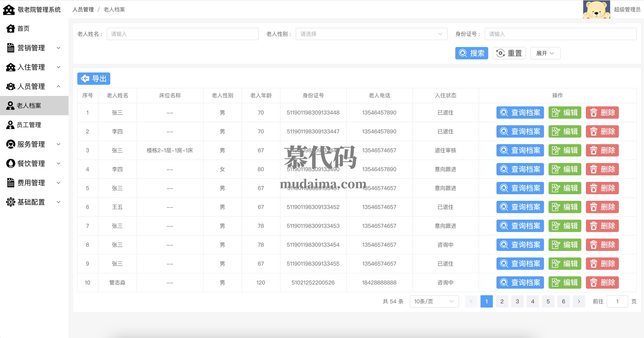
Task: Expand more filters with 展开
Action: (545, 53)
